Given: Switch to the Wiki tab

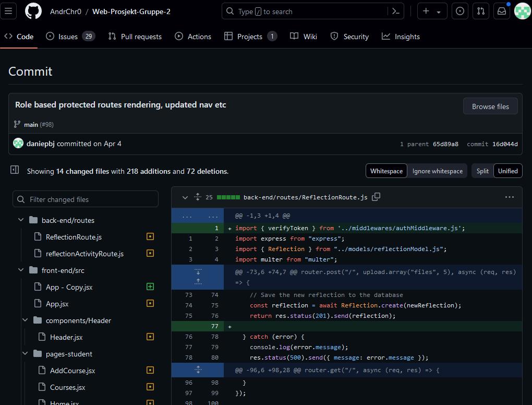Looking at the screenshot, I should [304, 37].
